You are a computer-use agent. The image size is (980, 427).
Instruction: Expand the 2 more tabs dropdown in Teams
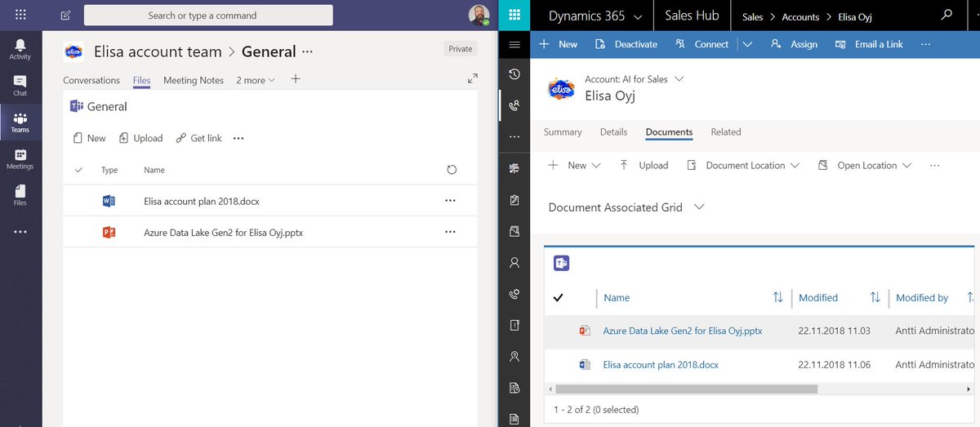coord(256,80)
